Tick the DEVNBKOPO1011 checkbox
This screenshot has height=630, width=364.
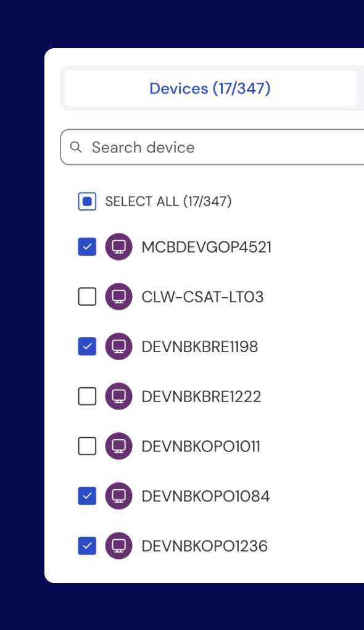[87, 446]
